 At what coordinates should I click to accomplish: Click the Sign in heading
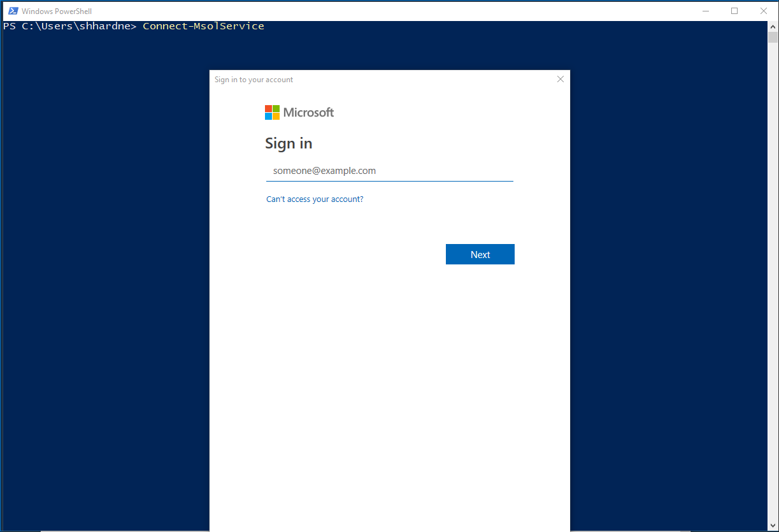289,143
